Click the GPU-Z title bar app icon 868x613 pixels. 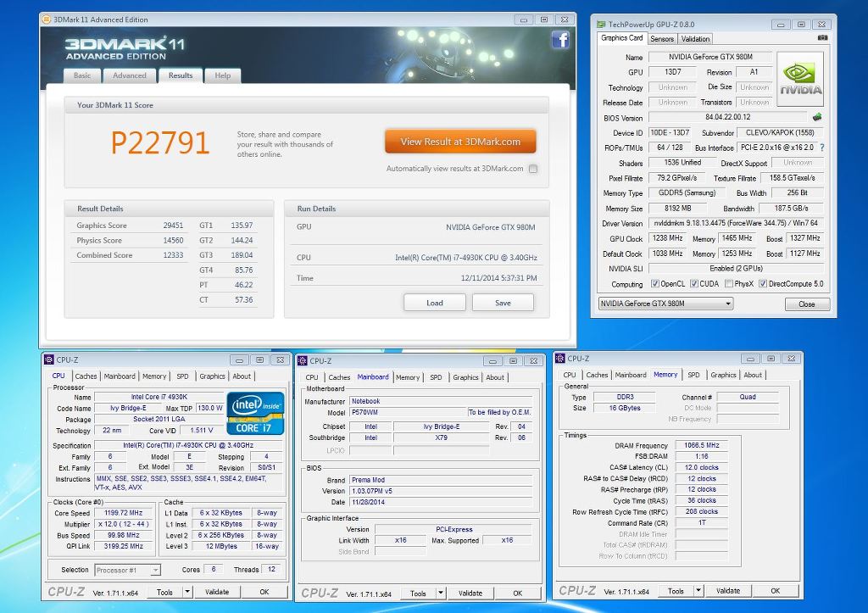[601, 25]
